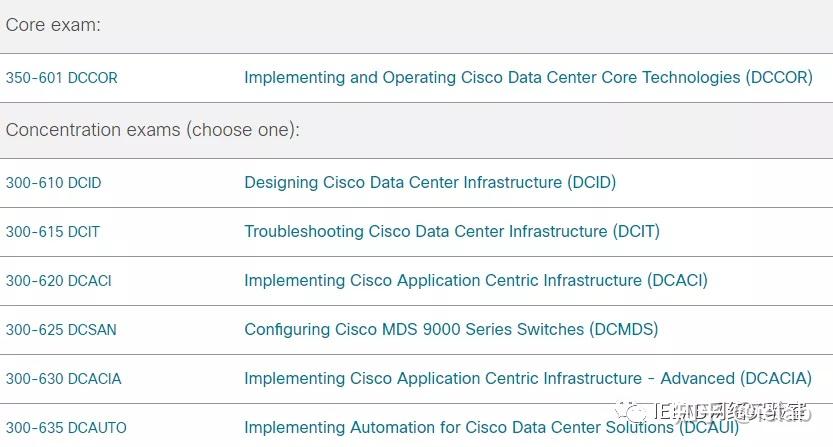Open the 350-601 DCCOR exam code link
This screenshot has height=447, width=833.
pyautogui.click(x=62, y=78)
